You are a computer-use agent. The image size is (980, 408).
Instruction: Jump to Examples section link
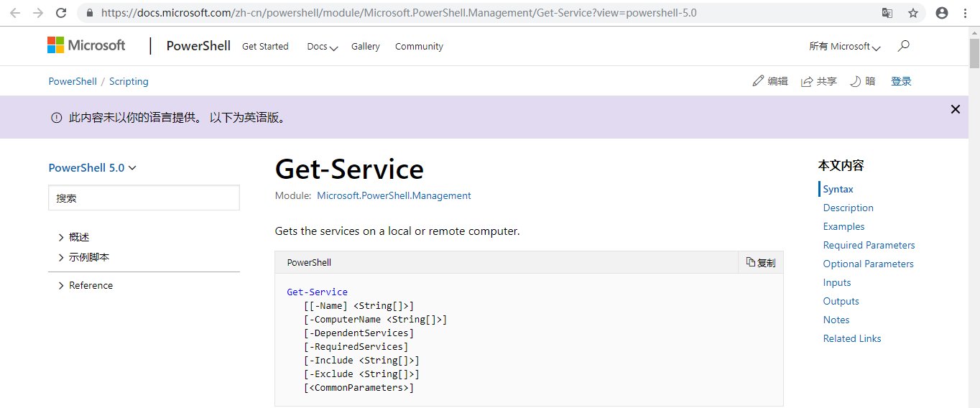point(844,226)
